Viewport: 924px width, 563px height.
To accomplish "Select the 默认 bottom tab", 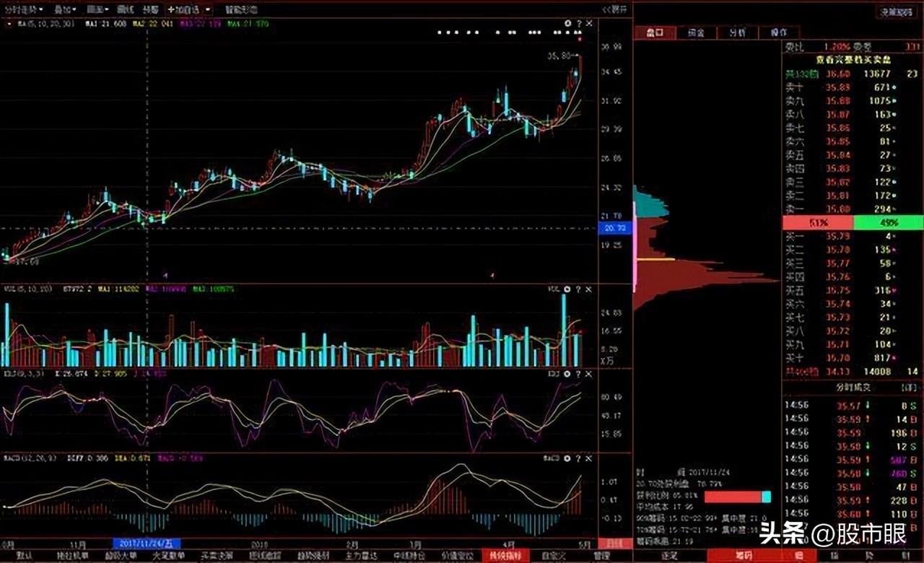I will point(24,557).
